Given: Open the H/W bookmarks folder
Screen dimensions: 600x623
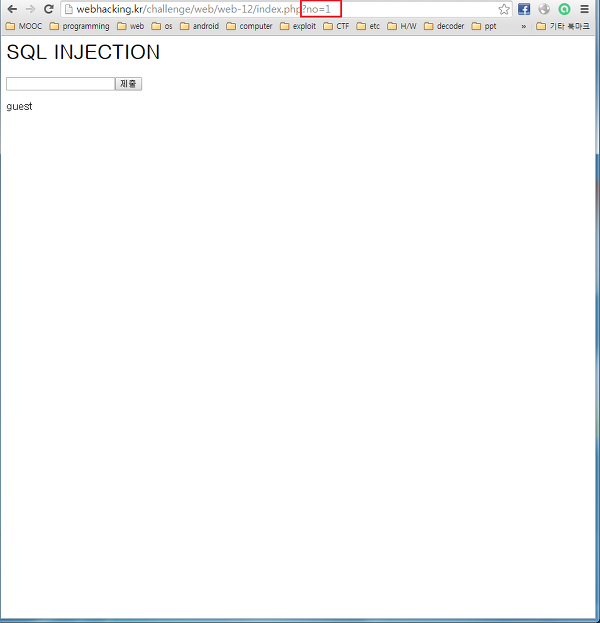Looking at the screenshot, I should coord(402,26).
